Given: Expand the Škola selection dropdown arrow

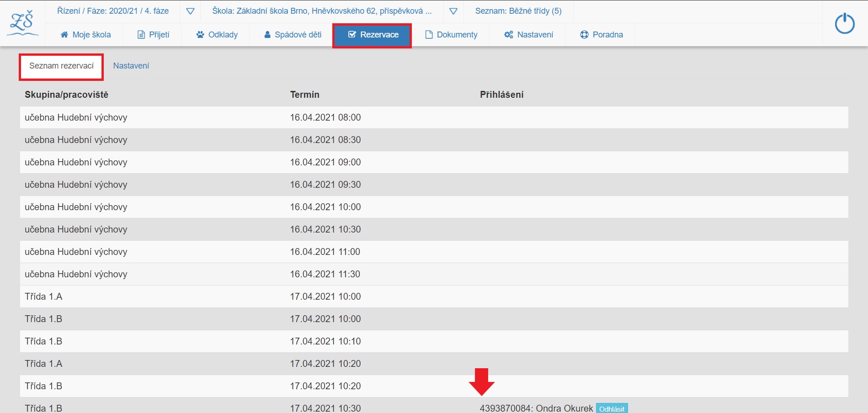Looking at the screenshot, I should (453, 11).
